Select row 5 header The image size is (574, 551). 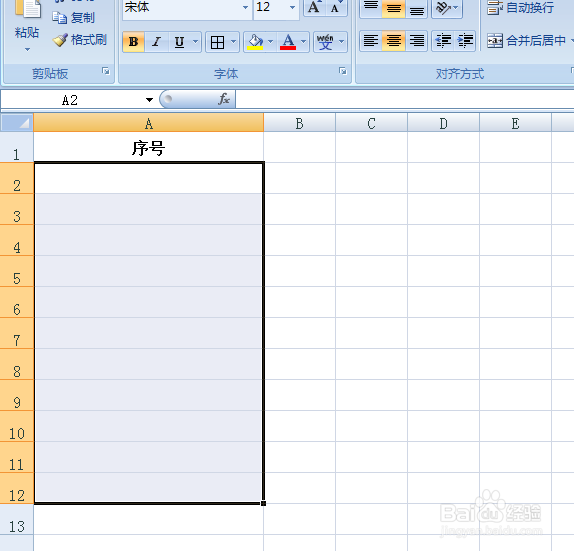16,271
